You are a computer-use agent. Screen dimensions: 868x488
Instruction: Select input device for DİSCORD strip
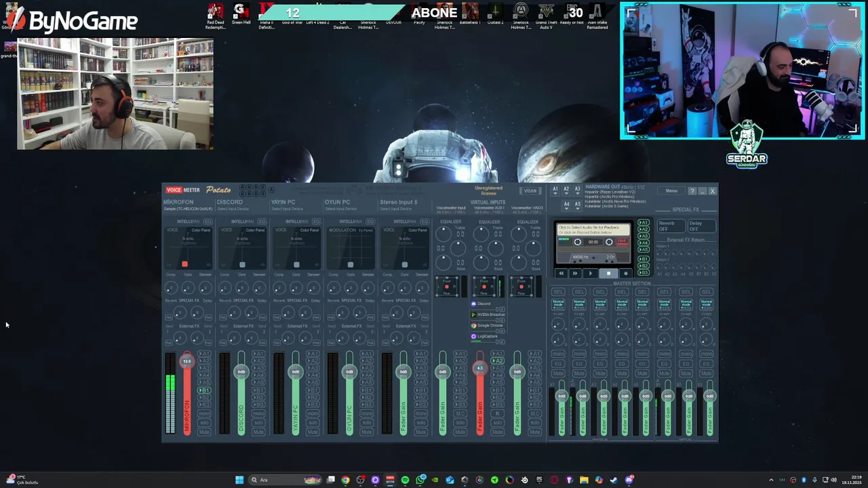[232, 209]
